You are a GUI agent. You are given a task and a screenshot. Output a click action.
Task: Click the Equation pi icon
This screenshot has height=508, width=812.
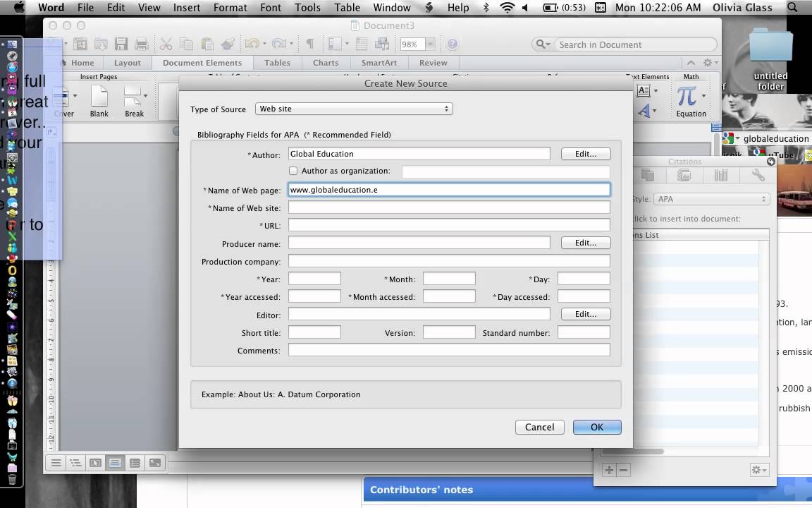687,97
